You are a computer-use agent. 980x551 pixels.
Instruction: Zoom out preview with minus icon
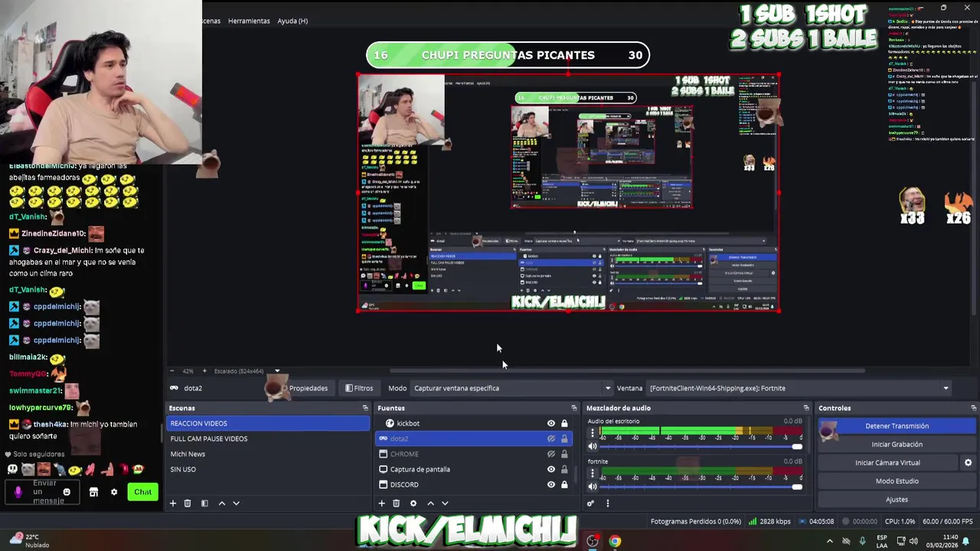(171, 371)
